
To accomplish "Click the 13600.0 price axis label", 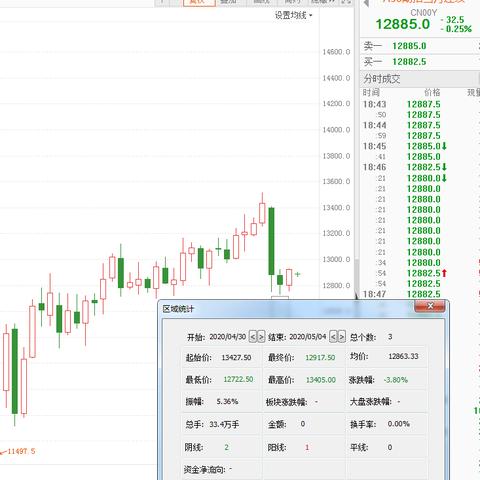I will (336, 182).
